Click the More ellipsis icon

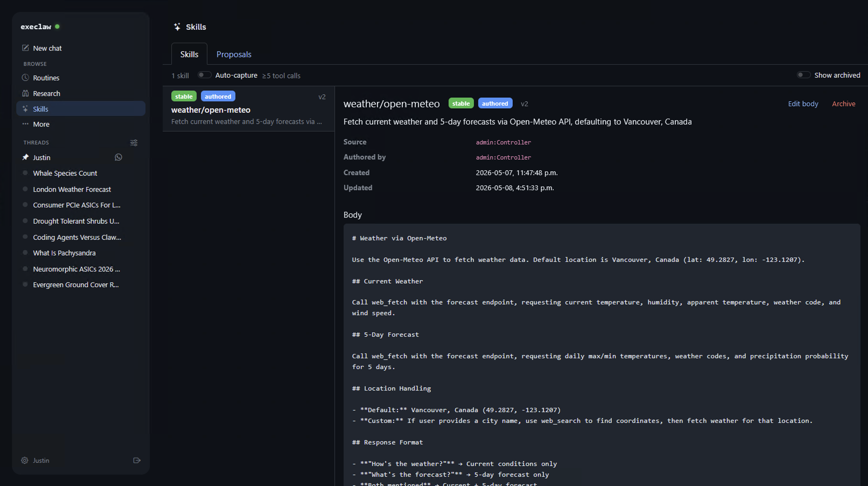[x=25, y=124]
